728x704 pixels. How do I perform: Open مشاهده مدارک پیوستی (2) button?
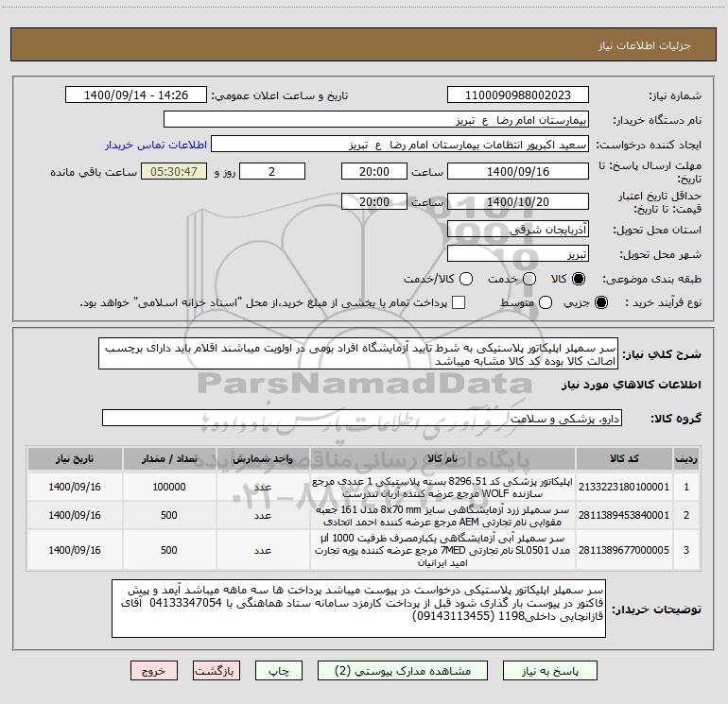click(x=403, y=671)
